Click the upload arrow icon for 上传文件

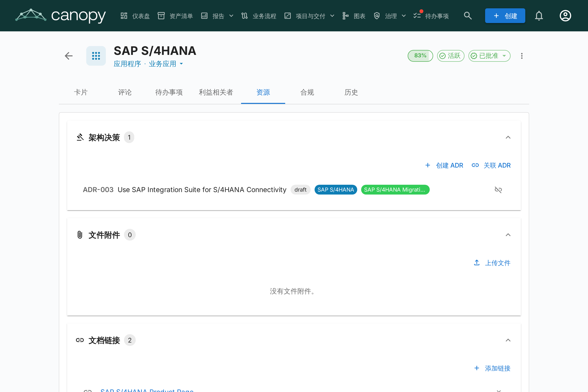pos(477,263)
